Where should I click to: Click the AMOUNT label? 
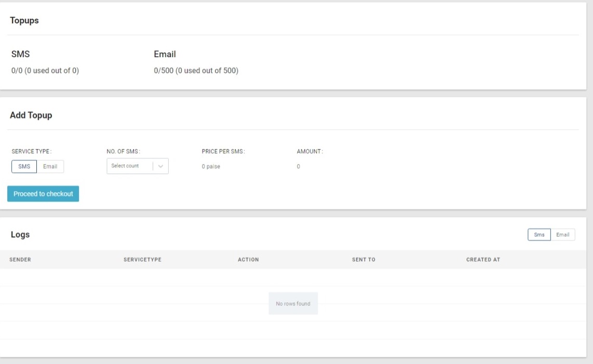coord(309,151)
